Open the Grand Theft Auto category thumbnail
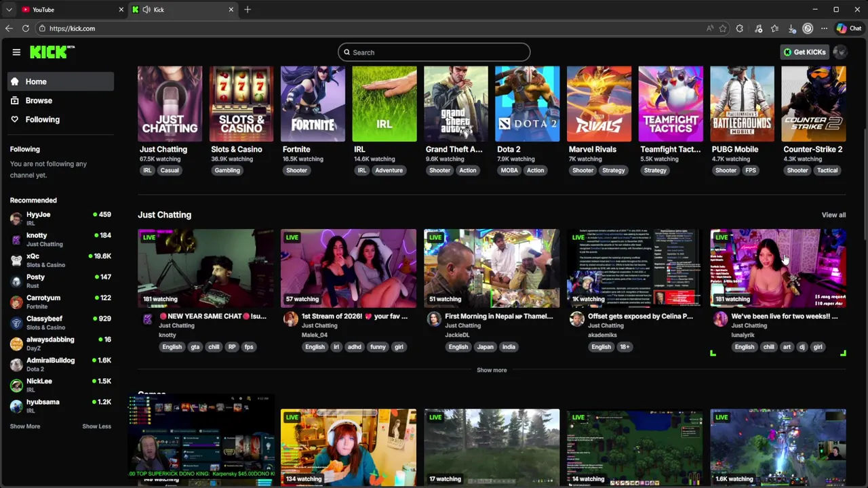 click(x=456, y=104)
